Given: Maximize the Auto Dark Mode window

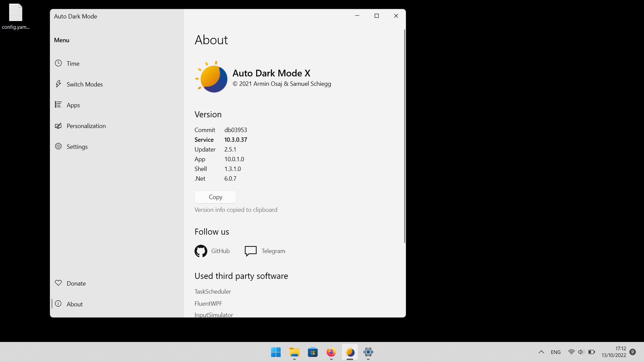Looking at the screenshot, I should [377, 16].
